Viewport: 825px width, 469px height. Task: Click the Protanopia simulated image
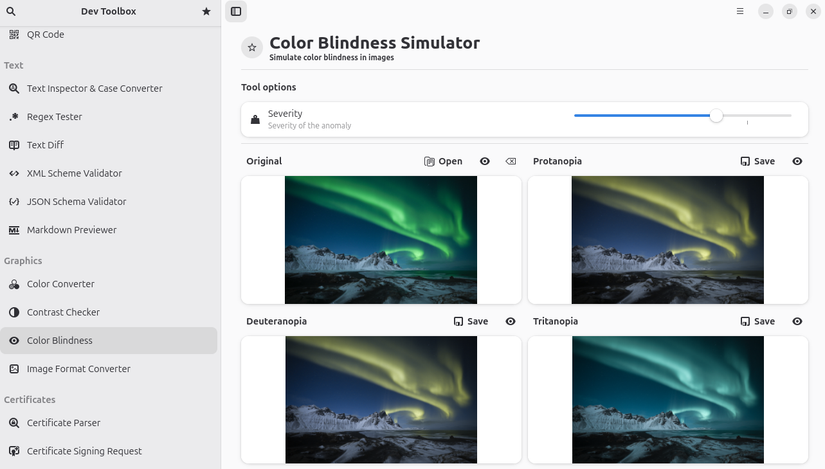[668, 240]
